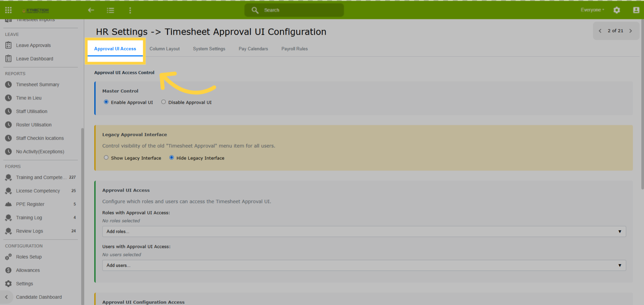Click the Training and Competency badge icon
The width and height of the screenshot is (644, 305).
click(x=8, y=177)
